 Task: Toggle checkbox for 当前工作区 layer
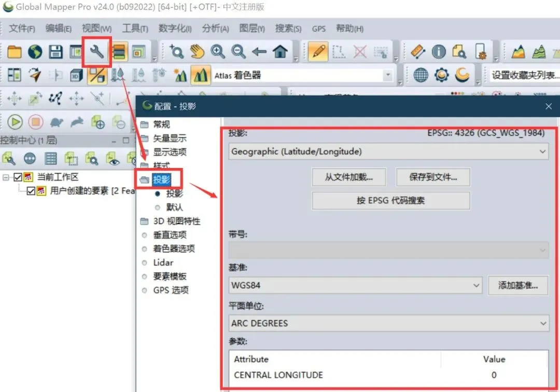tap(18, 177)
